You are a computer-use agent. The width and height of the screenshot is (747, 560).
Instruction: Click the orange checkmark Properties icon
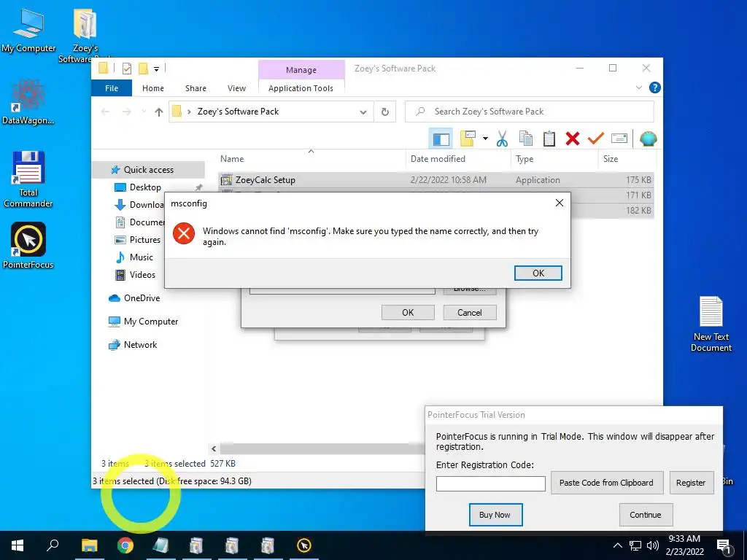click(x=595, y=139)
